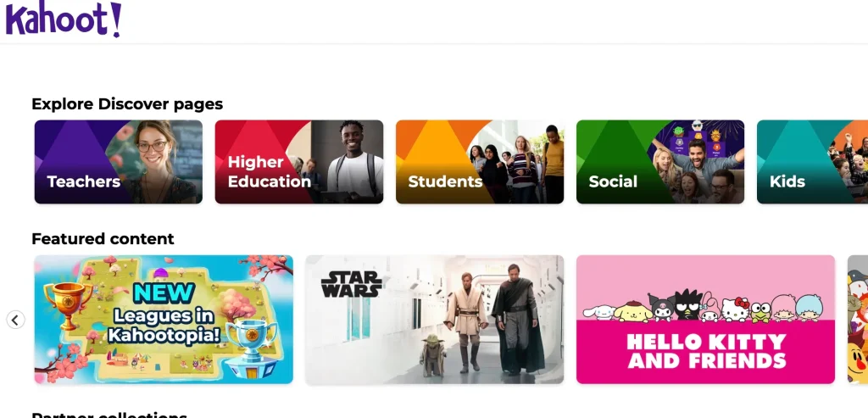The height and width of the screenshot is (418, 868).
Task: Open the Star Wars featured collection
Action: pyautogui.click(x=435, y=320)
